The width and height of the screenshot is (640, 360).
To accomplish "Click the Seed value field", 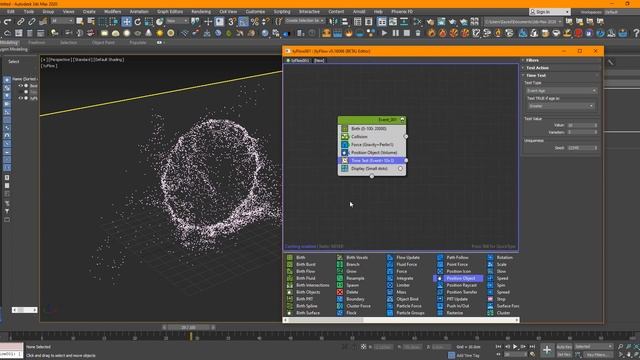I will [x=582, y=148].
